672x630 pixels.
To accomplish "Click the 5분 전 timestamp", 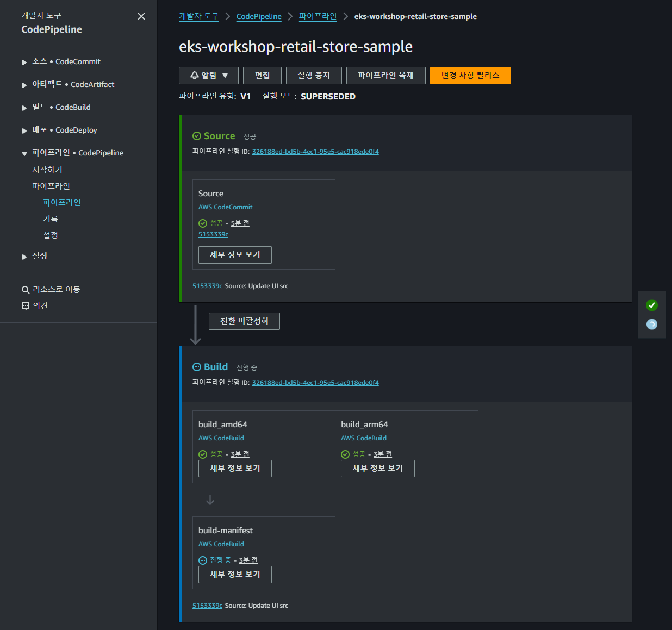I will 240,223.
